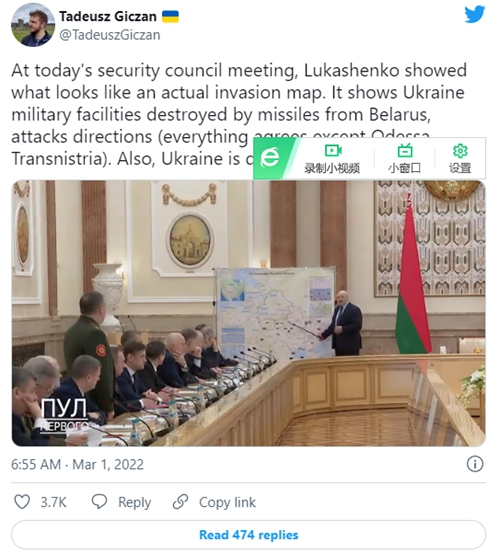The height and width of the screenshot is (554, 500).
Task: Select the Copy link text
Action: [x=227, y=502]
